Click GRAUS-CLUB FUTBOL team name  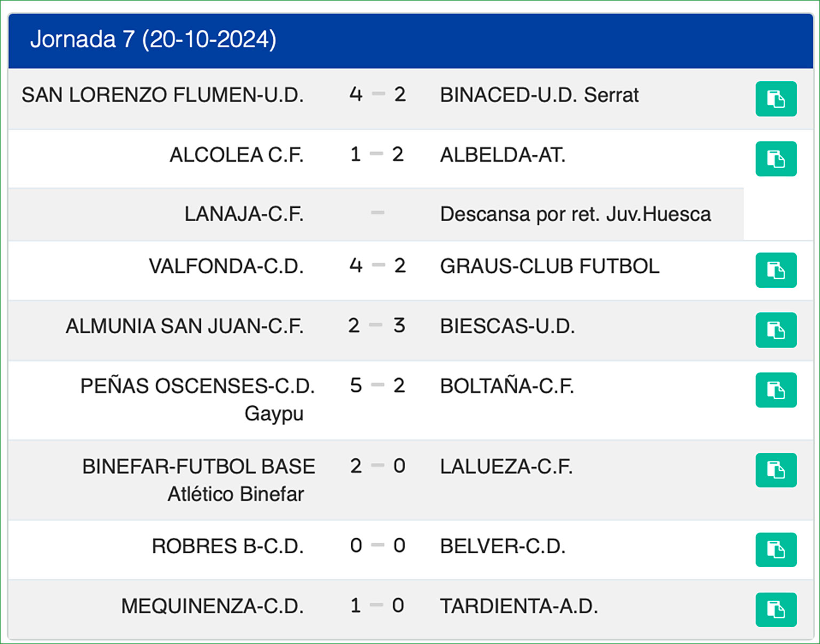tap(549, 266)
